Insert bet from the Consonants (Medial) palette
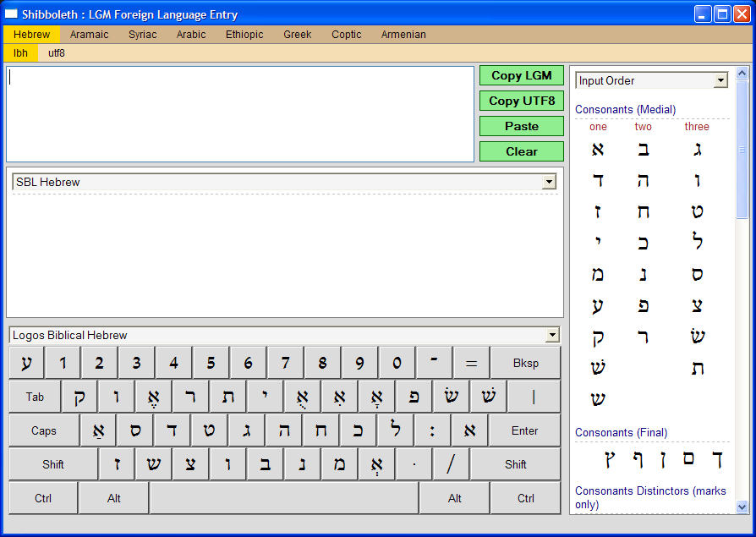This screenshot has height=537, width=756. (644, 150)
